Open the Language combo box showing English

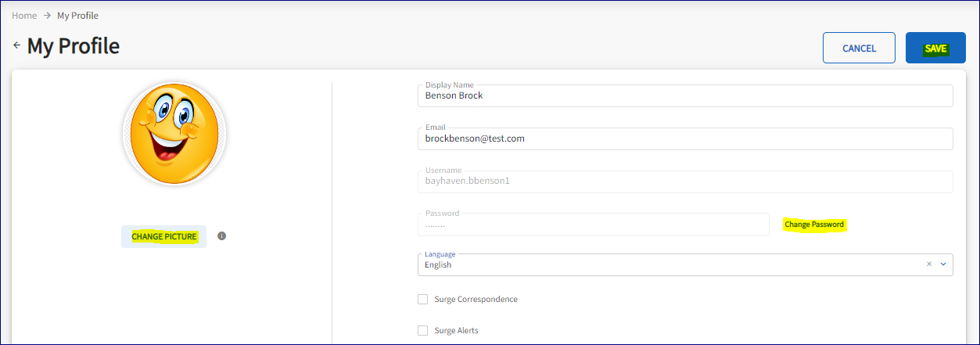click(x=665, y=264)
